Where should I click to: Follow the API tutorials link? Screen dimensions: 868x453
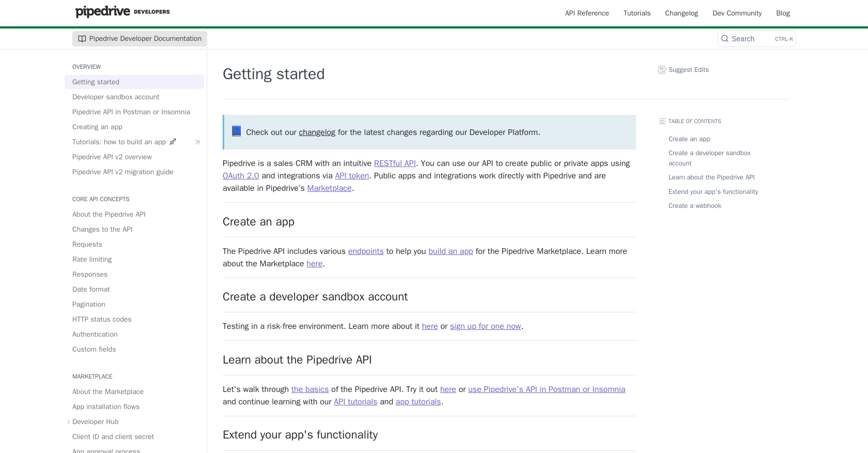click(x=355, y=402)
